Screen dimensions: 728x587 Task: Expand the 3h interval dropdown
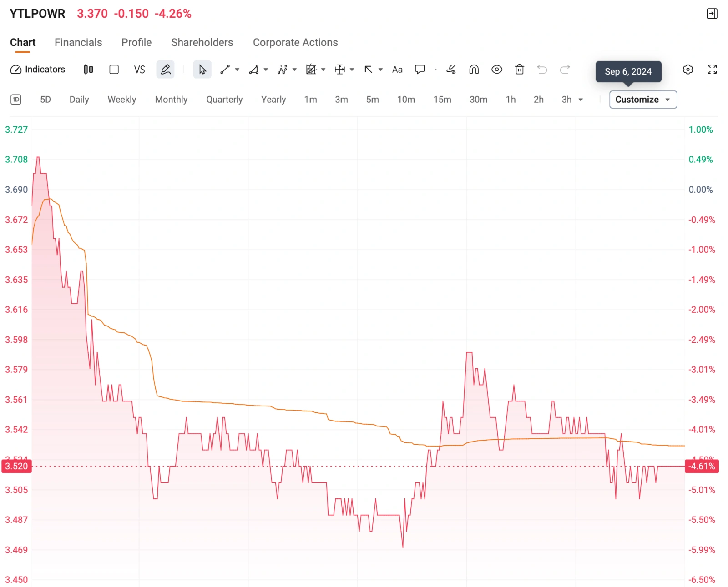[581, 100]
